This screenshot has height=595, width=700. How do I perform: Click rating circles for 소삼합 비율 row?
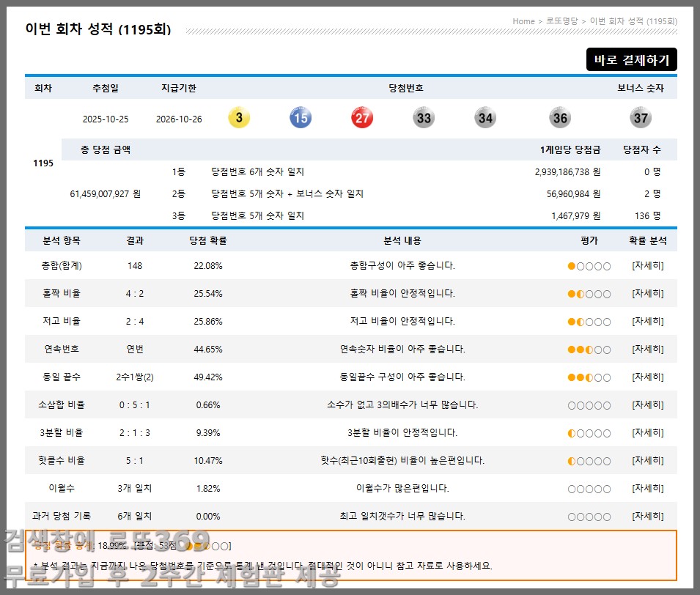pyautogui.click(x=589, y=405)
